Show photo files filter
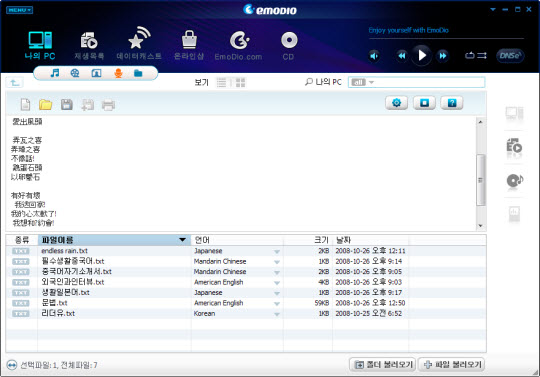The image size is (540, 377). [96, 73]
